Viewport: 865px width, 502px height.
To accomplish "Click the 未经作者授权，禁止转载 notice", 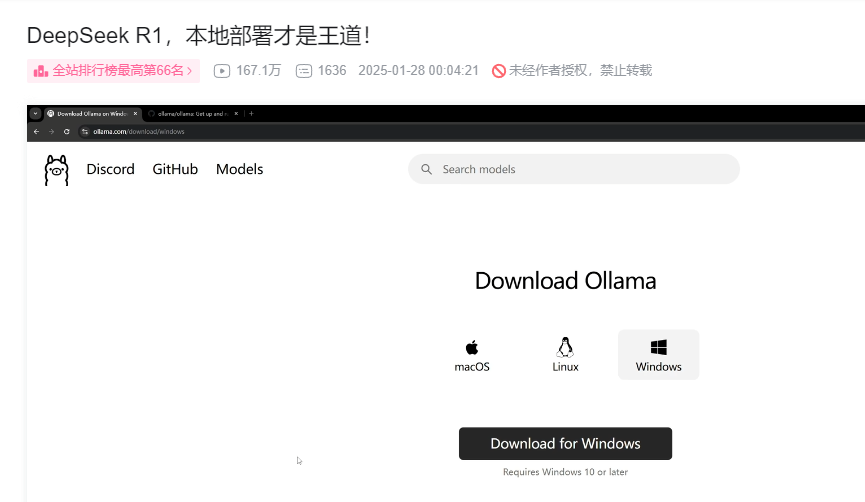I will [x=580, y=71].
